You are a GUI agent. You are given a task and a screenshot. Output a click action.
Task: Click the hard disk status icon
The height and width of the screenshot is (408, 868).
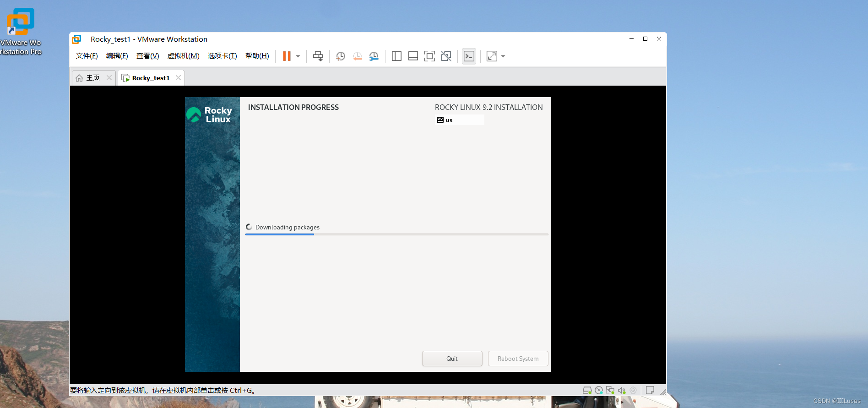coord(587,391)
